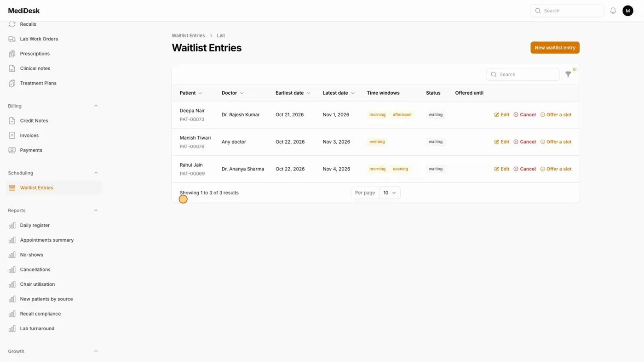Click the Waitlist Entries list icon
The width and height of the screenshot is (644, 362).
[x=12, y=188]
